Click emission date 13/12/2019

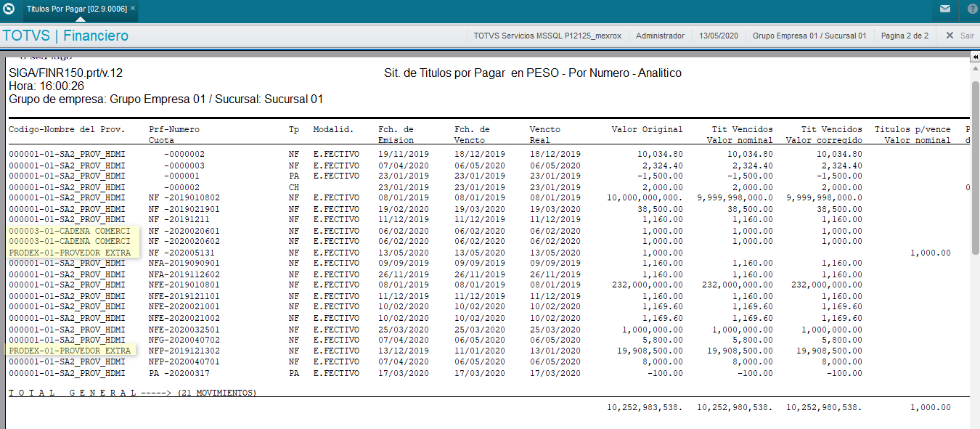[404, 351]
